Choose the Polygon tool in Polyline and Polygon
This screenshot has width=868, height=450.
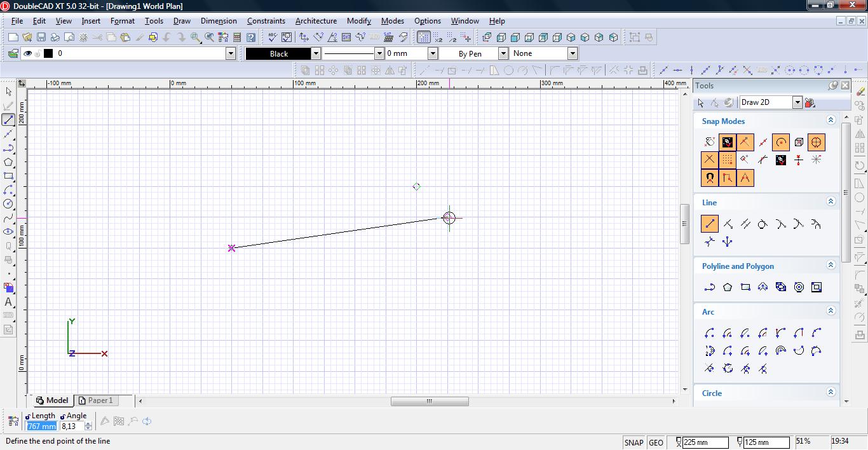[x=728, y=287]
